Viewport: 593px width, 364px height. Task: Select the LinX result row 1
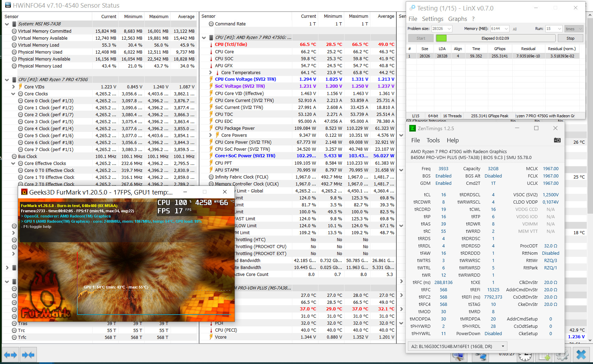tap(493, 56)
